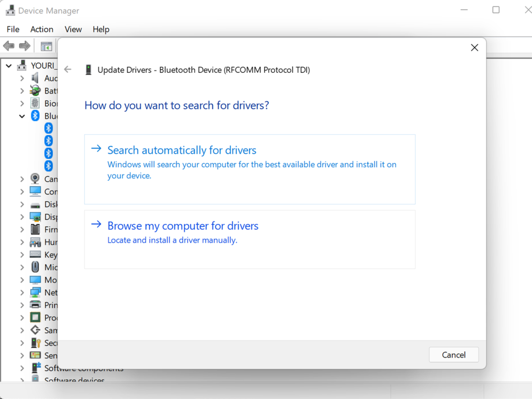Click the Processors chip icon
This screenshot has height=399, width=532.
pos(35,318)
